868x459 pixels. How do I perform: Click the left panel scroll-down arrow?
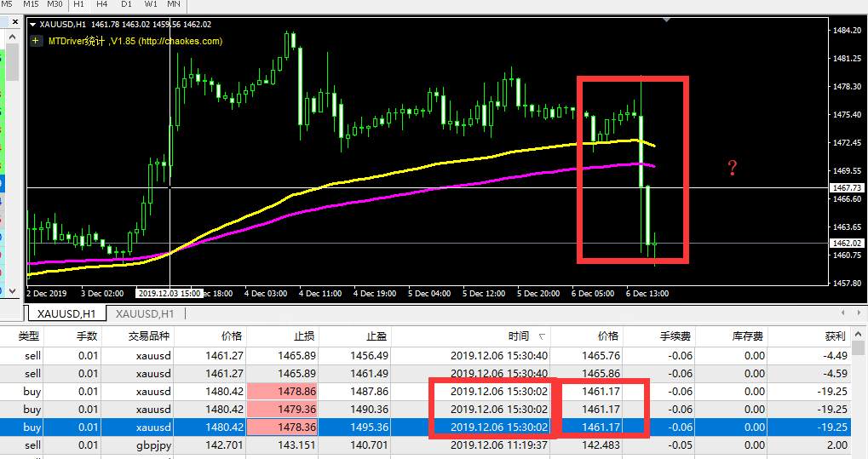coord(13,290)
